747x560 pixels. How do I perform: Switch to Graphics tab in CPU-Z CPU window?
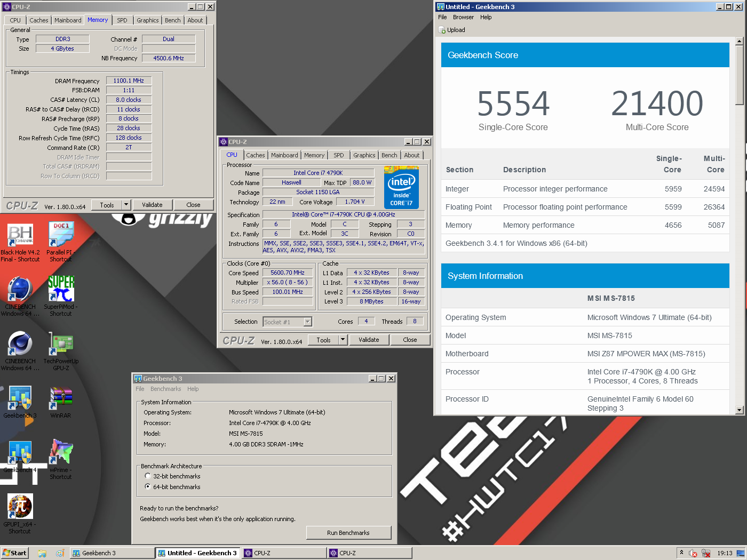[364, 155]
